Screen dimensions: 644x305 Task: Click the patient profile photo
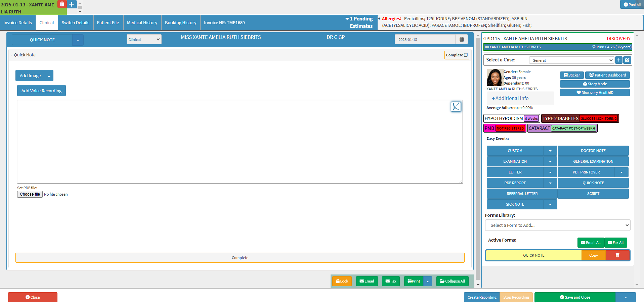click(495, 78)
